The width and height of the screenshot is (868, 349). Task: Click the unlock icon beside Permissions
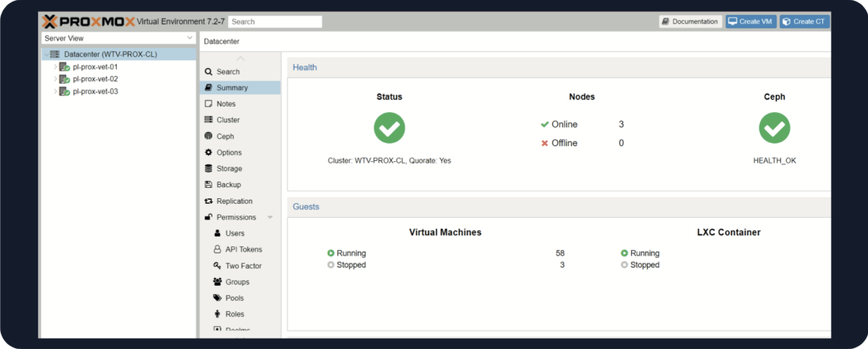click(x=209, y=217)
